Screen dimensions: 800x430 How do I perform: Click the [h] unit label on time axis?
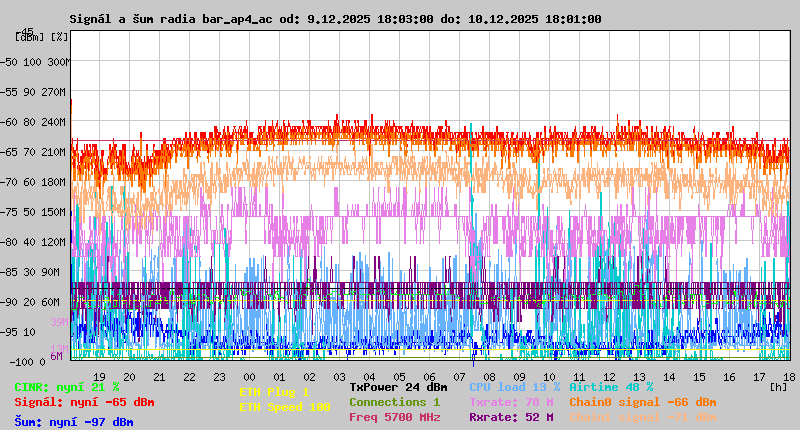[778, 386]
